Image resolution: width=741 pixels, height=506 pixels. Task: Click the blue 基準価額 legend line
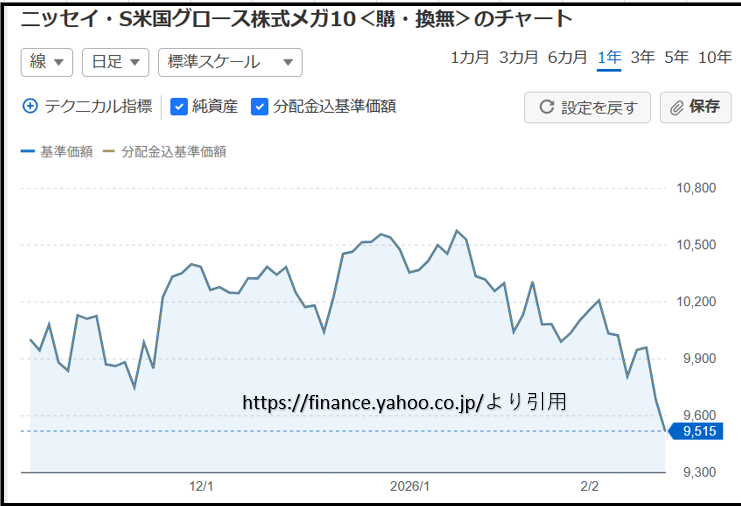pos(27,153)
